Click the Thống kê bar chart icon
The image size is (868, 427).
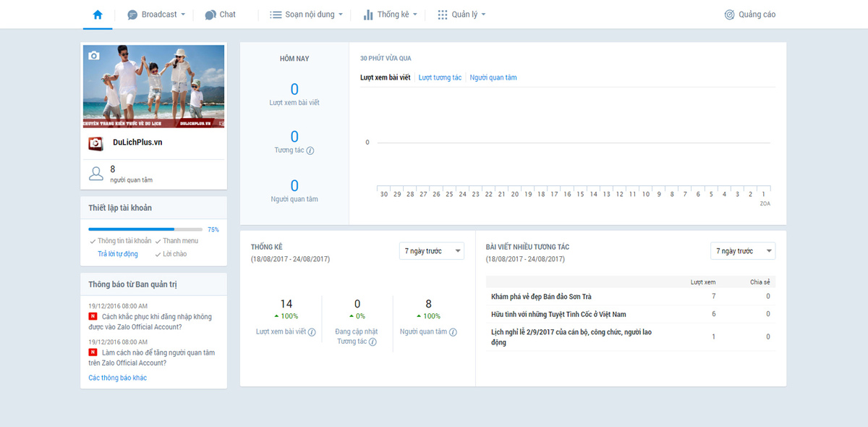[368, 14]
